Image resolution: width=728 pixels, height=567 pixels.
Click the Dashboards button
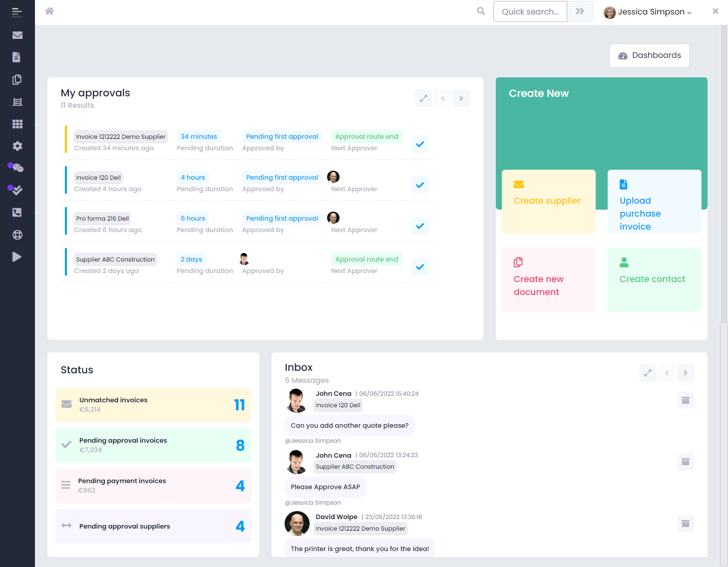click(649, 55)
